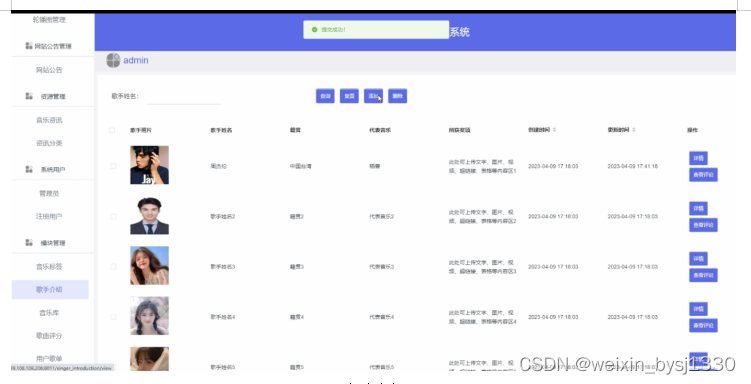
Task: Click the 籍贯4 cell
Action: pyautogui.click(x=297, y=317)
